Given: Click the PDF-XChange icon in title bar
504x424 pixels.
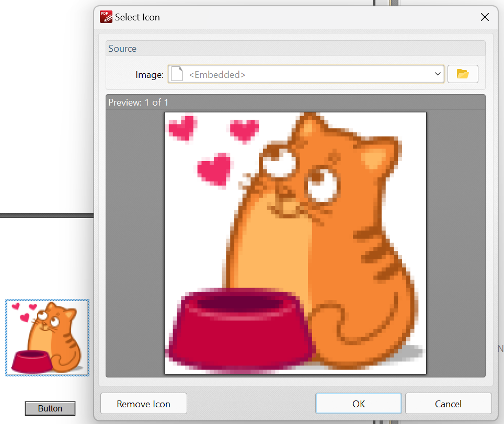Looking at the screenshot, I should (106, 17).
